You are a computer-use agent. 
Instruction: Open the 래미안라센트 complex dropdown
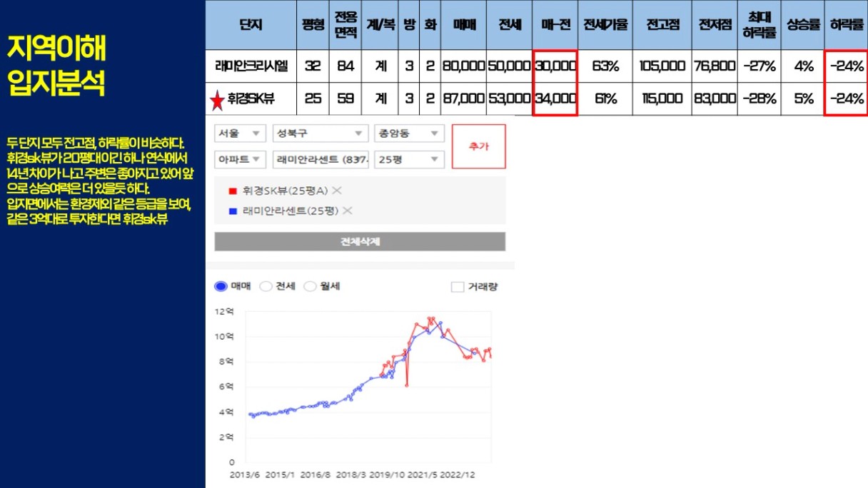321,159
